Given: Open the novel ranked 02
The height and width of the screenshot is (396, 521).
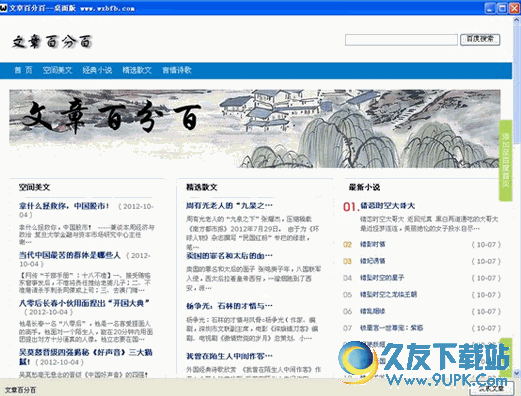Looking at the screenshot, I should (x=372, y=244).
